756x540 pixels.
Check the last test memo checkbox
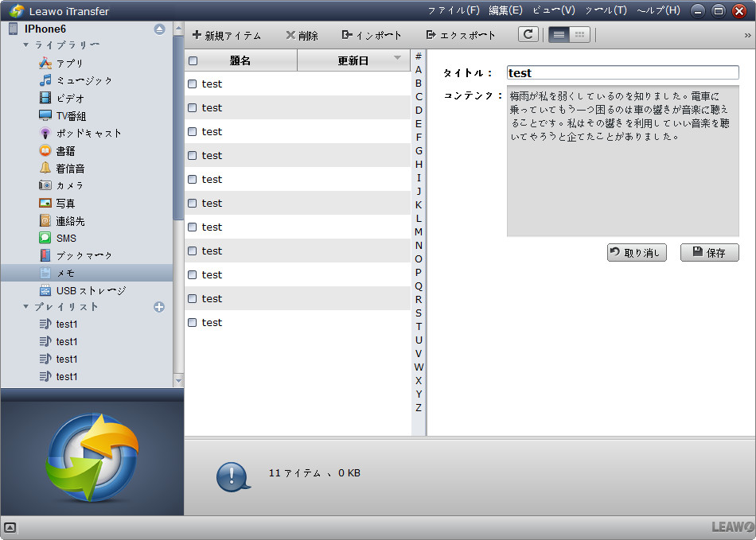coord(192,322)
